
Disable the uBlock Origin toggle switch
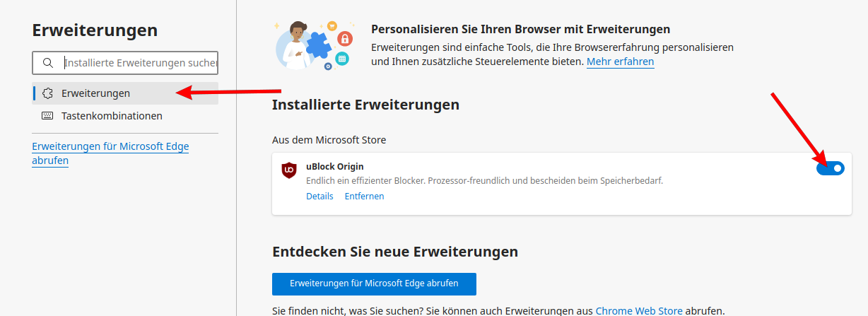point(830,168)
